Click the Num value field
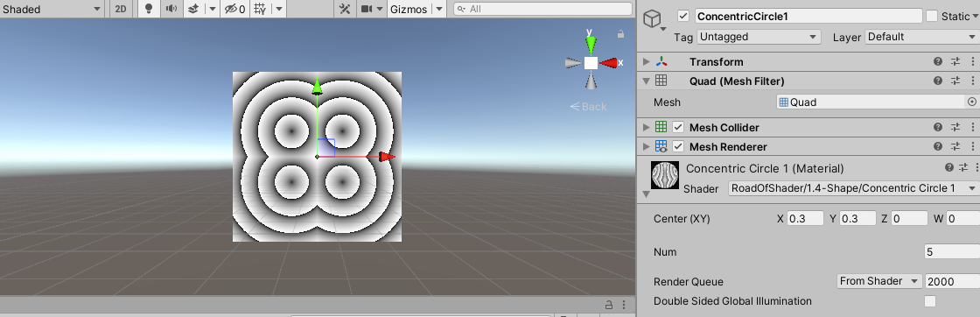Viewport: 980px width, 317px height. point(952,252)
